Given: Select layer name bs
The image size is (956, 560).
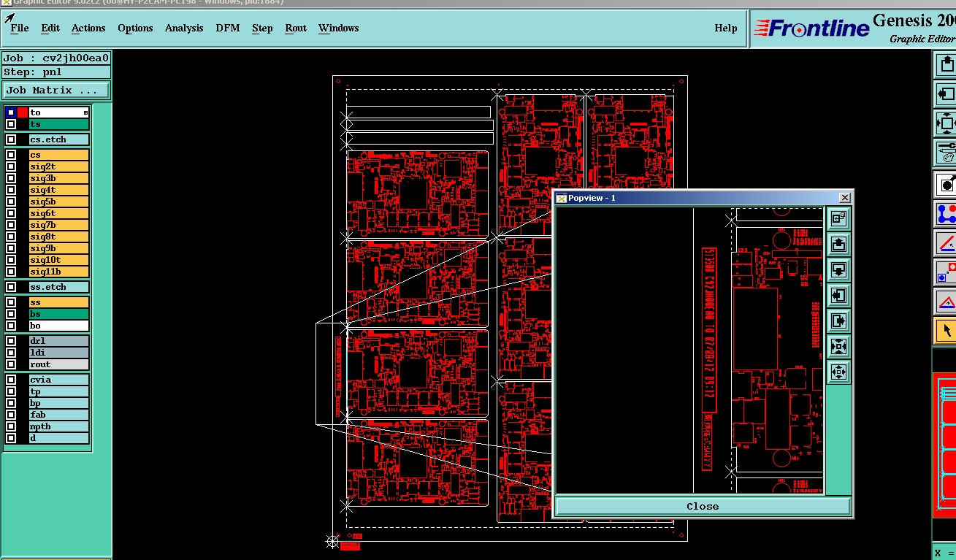Looking at the screenshot, I should (x=59, y=314).
